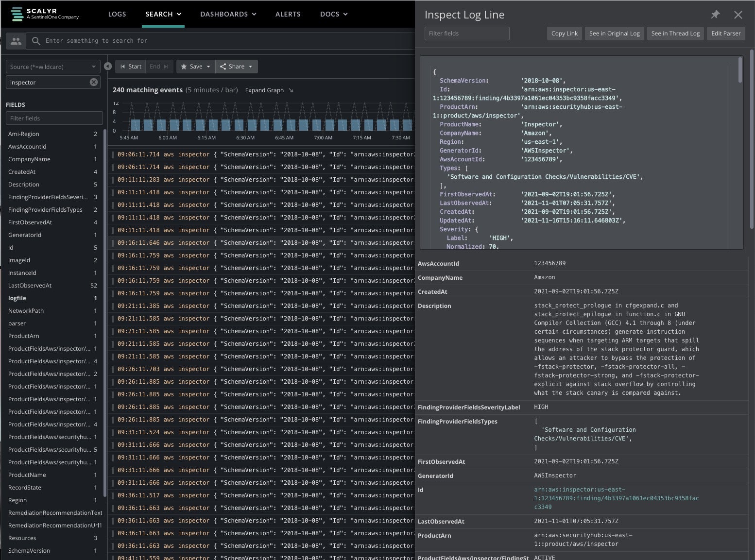Open the Share dropdown menu
The width and height of the screenshot is (755, 560).
coord(237,67)
